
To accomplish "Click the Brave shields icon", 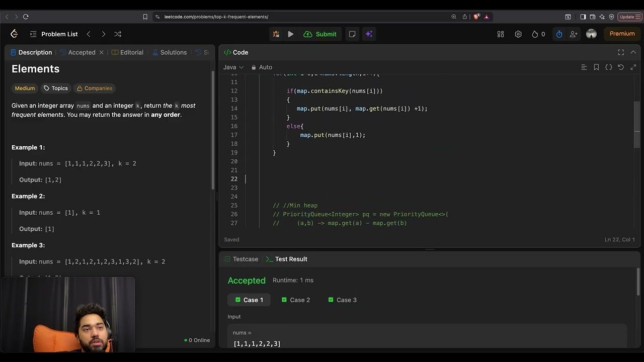I will 476,17.
